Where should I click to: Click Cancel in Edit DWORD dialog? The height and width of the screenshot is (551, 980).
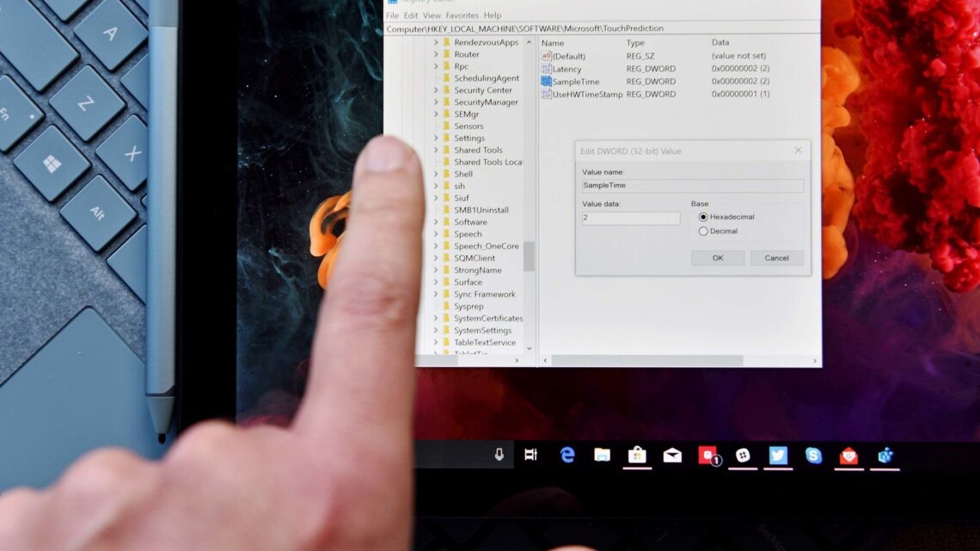pyautogui.click(x=776, y=258)
